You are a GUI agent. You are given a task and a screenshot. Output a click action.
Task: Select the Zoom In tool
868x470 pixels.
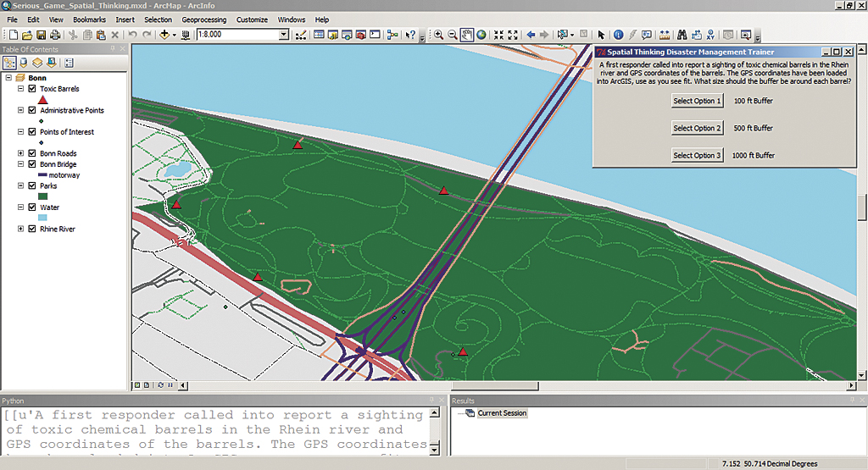tap(439, 35)
